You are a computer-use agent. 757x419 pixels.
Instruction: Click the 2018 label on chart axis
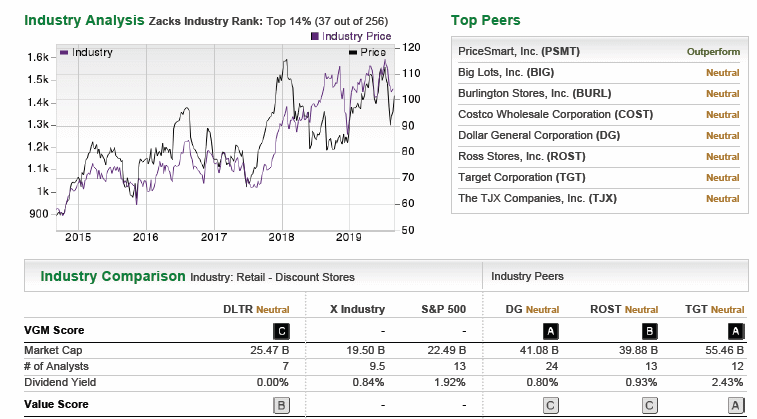281,237
